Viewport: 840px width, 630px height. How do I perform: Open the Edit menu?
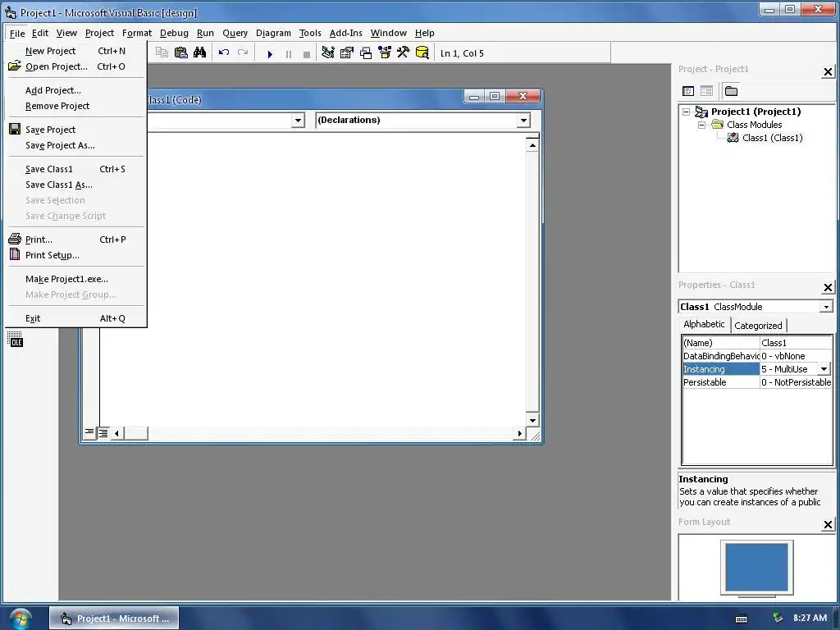tap(40, 33)
